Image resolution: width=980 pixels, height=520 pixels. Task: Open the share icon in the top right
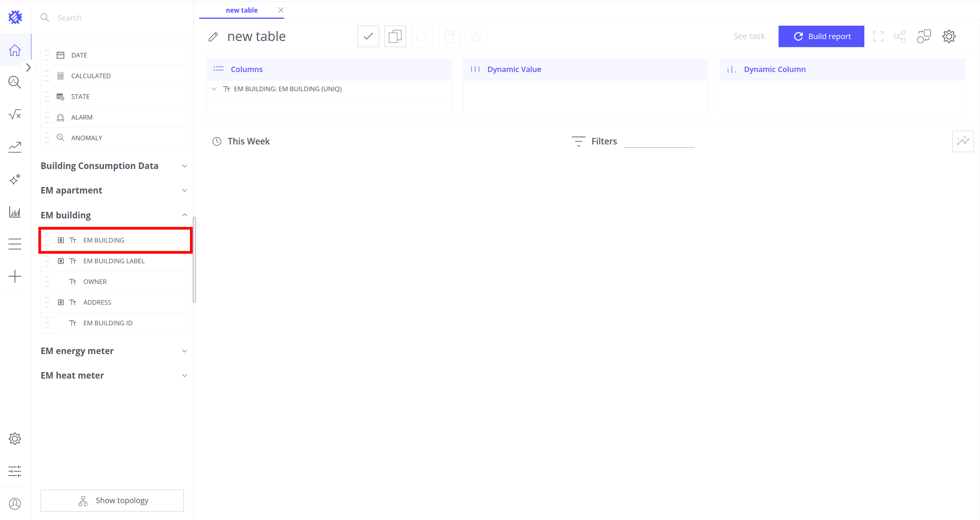(900, 37)
